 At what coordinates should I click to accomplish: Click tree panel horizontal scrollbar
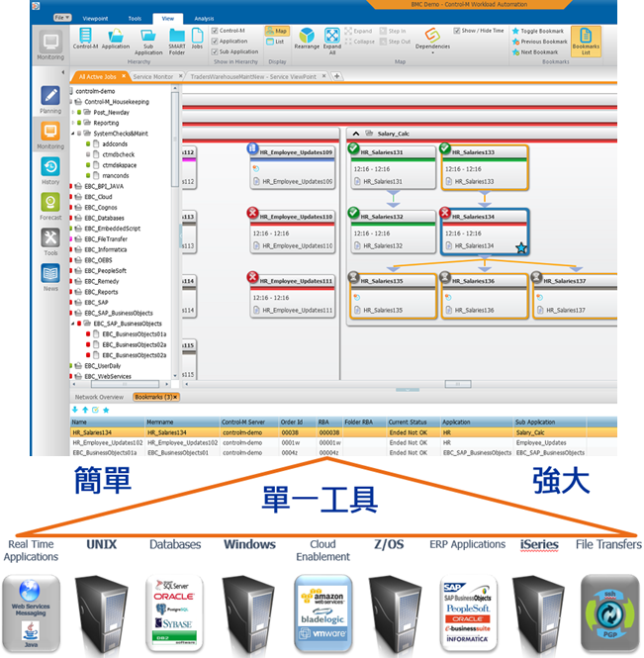[125, 384]
